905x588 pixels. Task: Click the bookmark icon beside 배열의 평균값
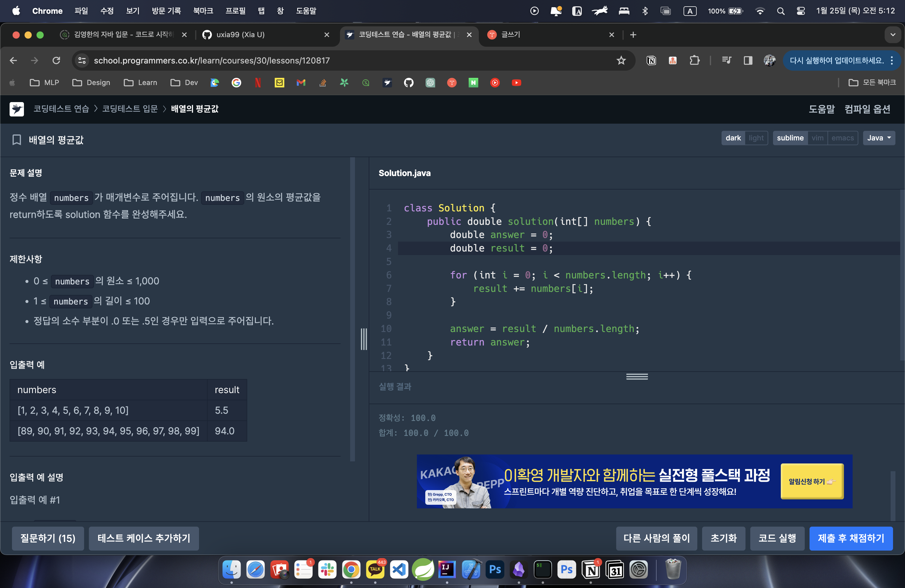pos(16,140)
